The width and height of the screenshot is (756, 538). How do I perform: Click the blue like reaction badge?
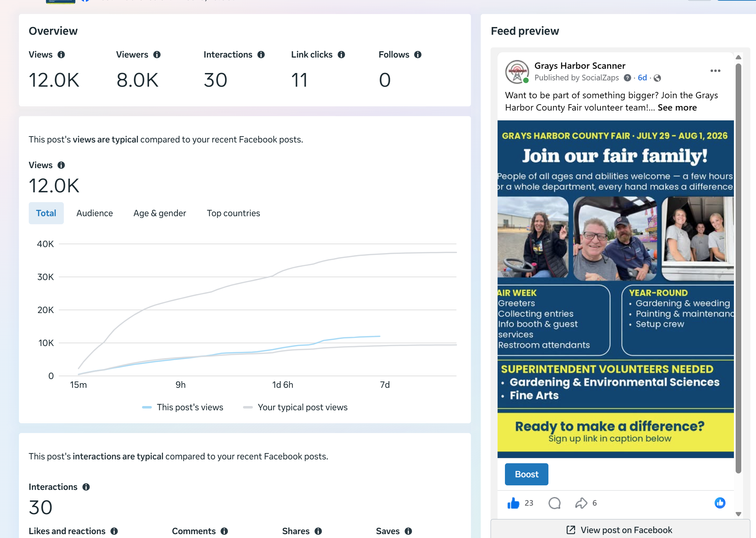tap(720, 503)
